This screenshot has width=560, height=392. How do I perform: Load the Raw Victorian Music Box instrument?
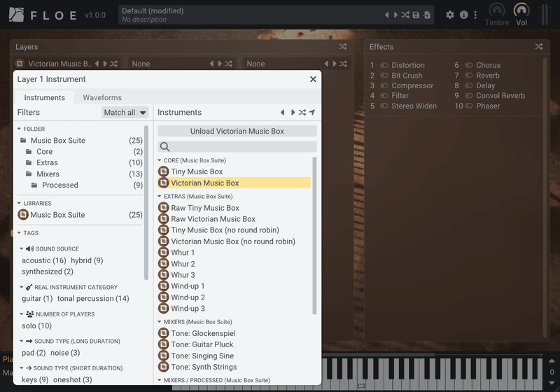pos(234,219)
